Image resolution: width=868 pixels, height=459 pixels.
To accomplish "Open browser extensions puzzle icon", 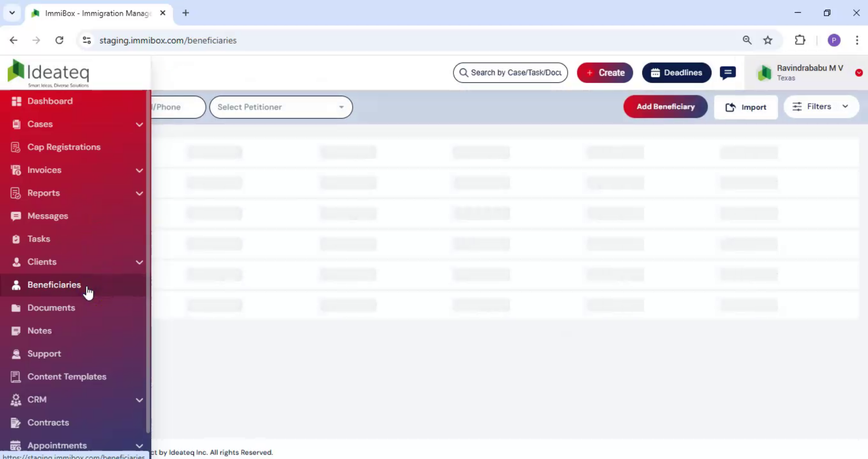I will pyautogui.click(x=800, y=40).
